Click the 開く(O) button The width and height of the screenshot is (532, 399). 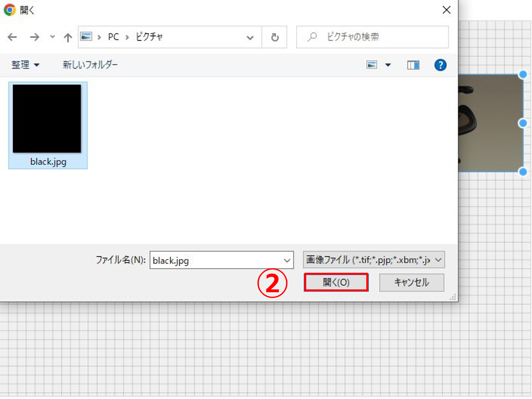pos(336,282)
